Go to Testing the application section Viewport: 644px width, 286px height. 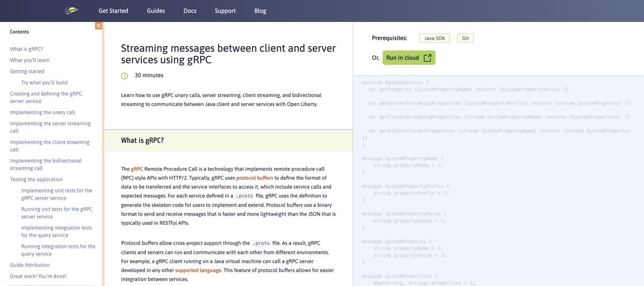pyautogui.click(x=36, y=179)
